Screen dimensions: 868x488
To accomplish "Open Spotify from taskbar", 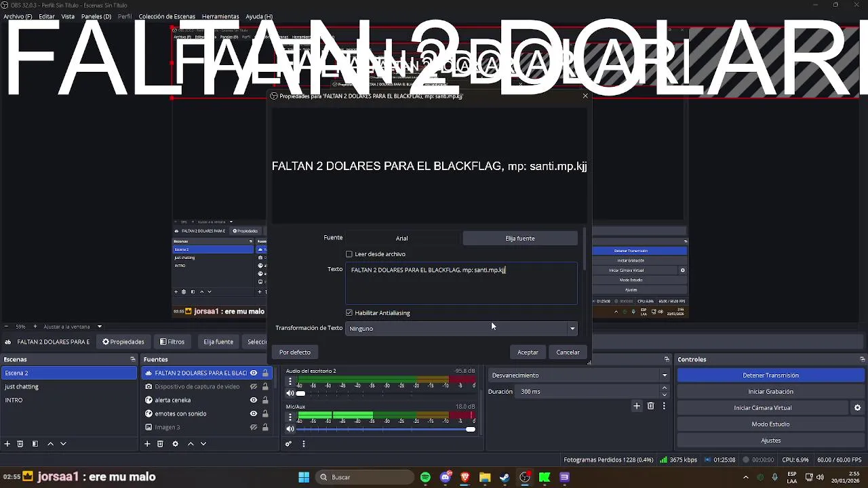I will pos(425,477).
